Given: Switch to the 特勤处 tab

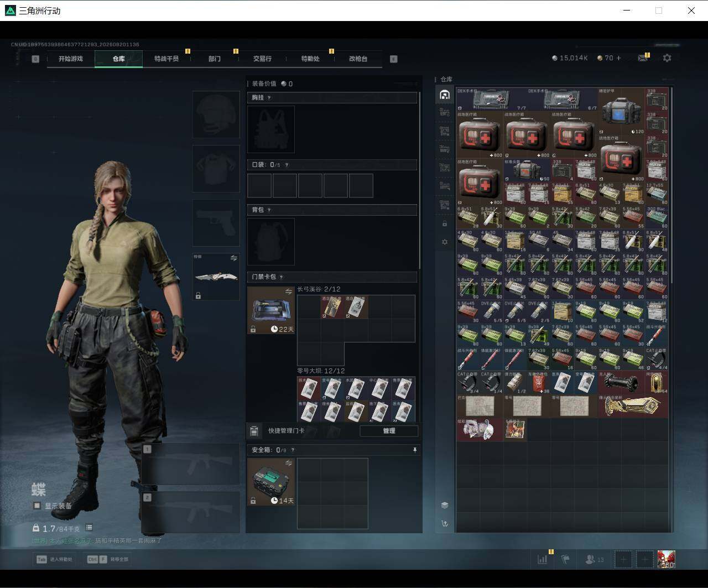Looking at the screenshot, I should click(x=310, y=59).
